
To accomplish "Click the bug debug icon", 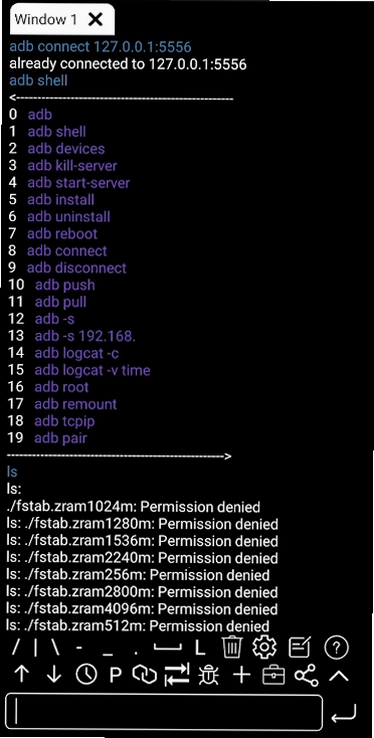I will pyautogui.click(x=208, y=675).
